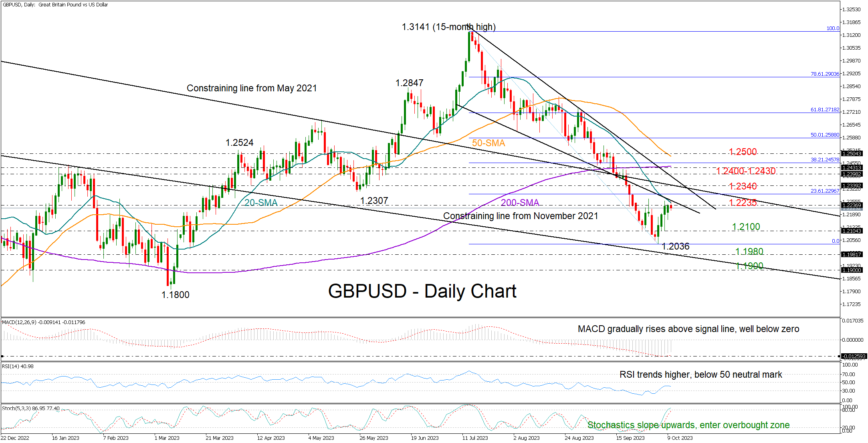This screenshot has height=443, width=868.
Task: Click the large GBPUSD - Daily Chart title
Action: coord(422,291)
